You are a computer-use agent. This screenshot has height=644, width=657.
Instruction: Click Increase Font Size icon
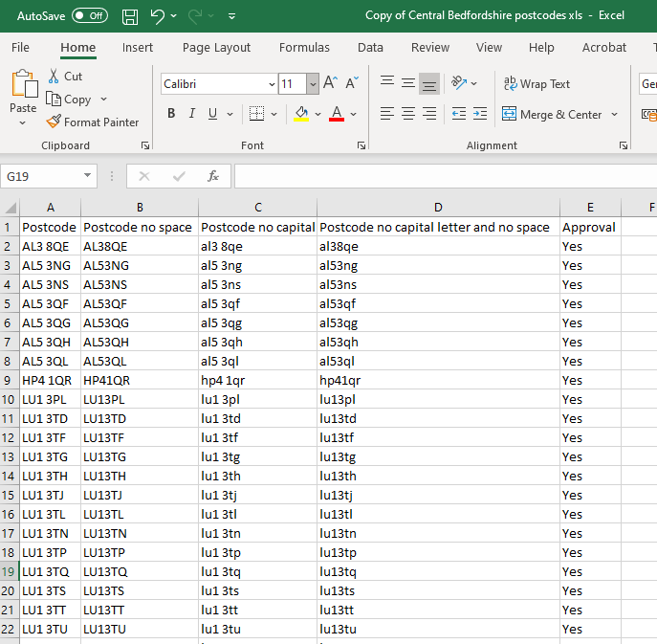coord(331,82)
